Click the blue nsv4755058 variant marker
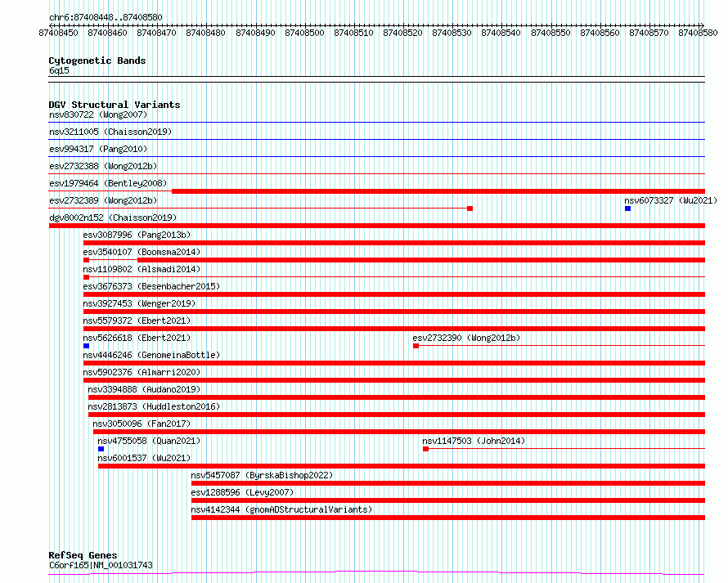Image resolution: width=728 pixels, height=583 pixels. (x=101, y=450)
